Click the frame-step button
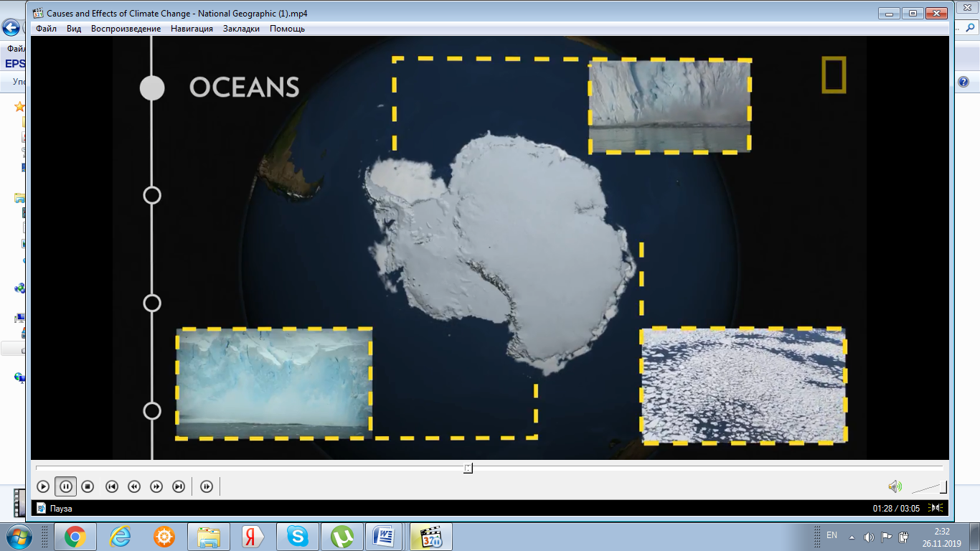This screenshot has height=551, width=980. [207, 486]
